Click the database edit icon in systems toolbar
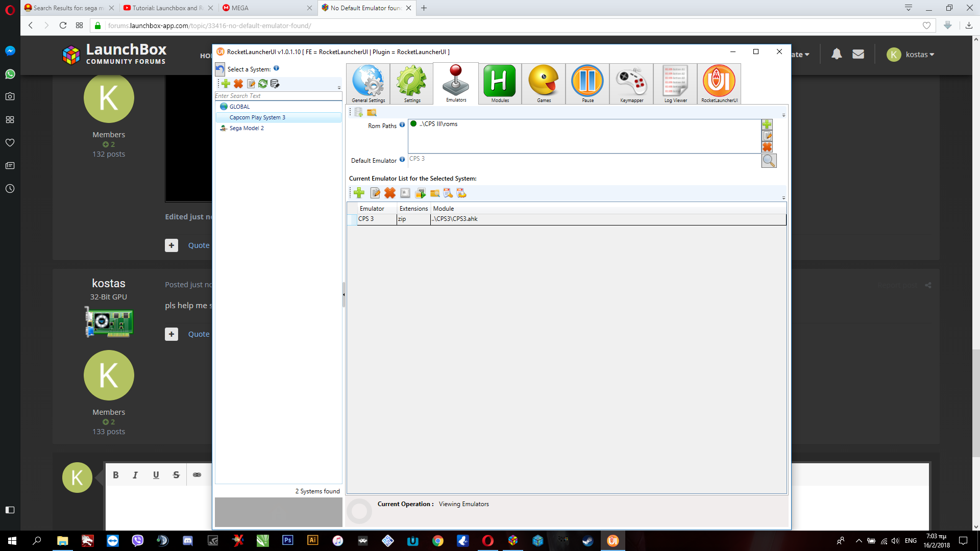Image resolution: width=980 pixels, height=551 pixels. [x=275, y=84]
